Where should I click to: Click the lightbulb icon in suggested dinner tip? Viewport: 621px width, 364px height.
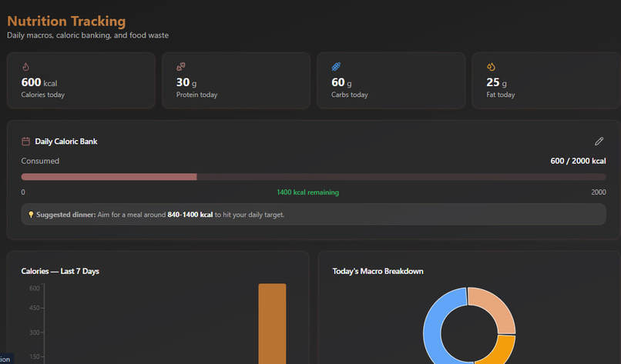click(x=31, y=215)
